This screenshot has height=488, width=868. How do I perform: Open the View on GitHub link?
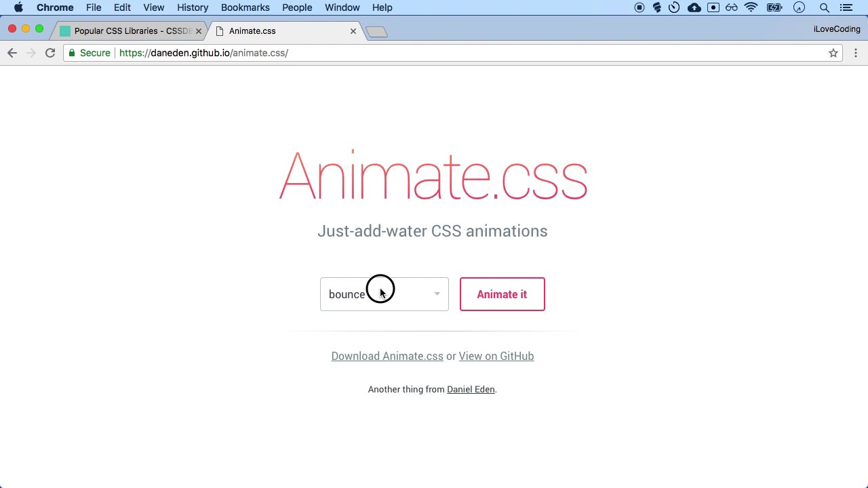(496, 356)
